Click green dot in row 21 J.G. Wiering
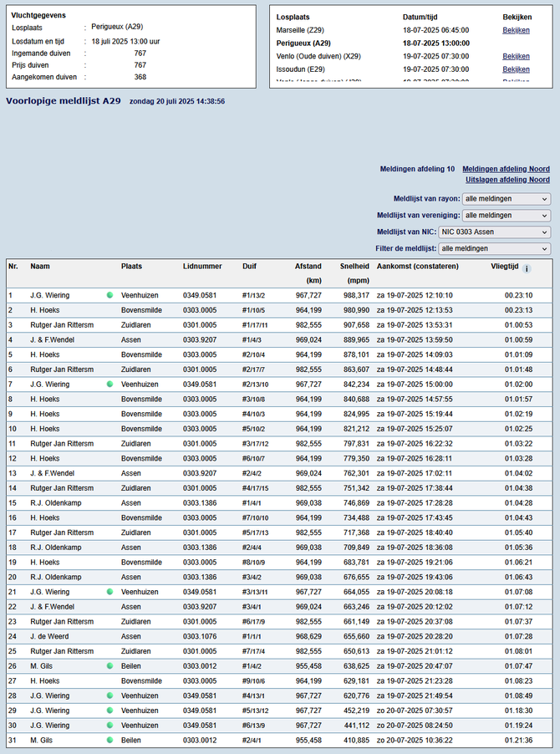Viewport: 560px width, 754px height. 109,592
